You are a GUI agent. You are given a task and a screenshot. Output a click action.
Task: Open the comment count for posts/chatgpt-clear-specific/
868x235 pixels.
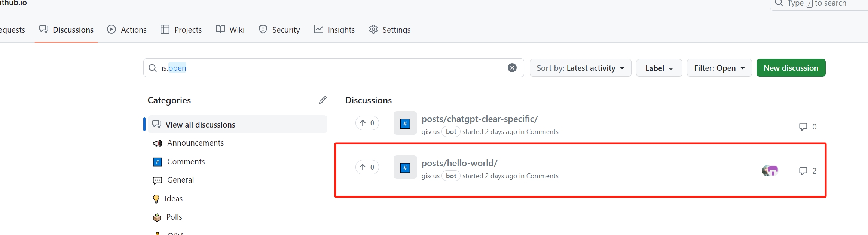[808, 127]
